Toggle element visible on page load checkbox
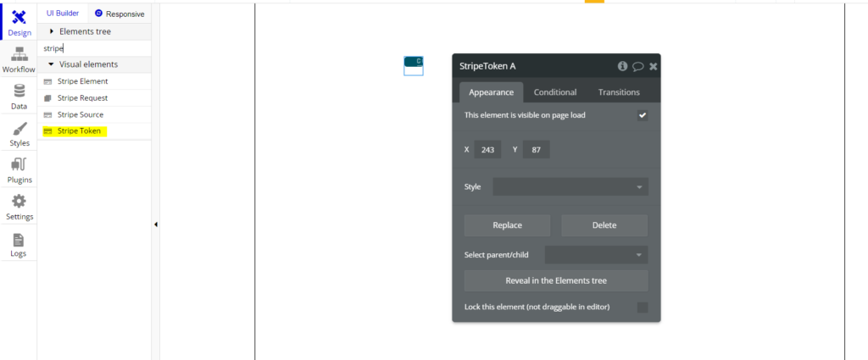The width and height of the screenshot is (868, 360). [x=643, y=115]
